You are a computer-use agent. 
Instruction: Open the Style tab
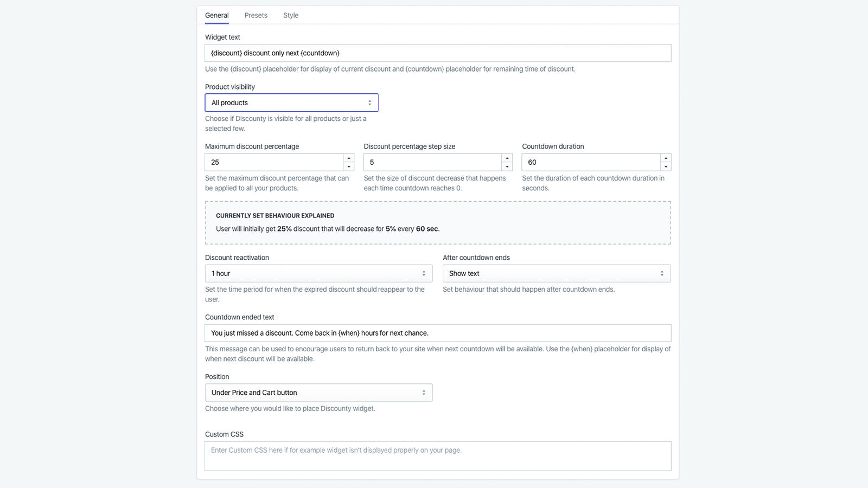[291, 15]
